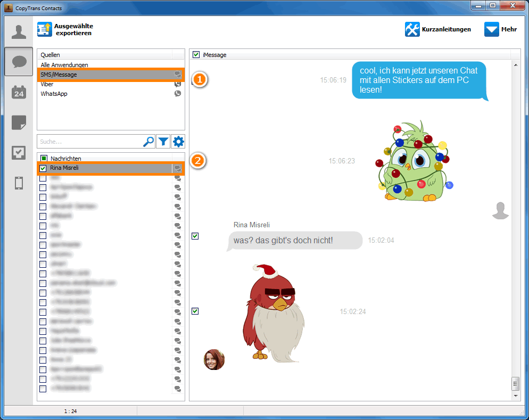Click the green Christmas bird sticker
This screenshot has width=529, height=420.
(x=414, y=161)
